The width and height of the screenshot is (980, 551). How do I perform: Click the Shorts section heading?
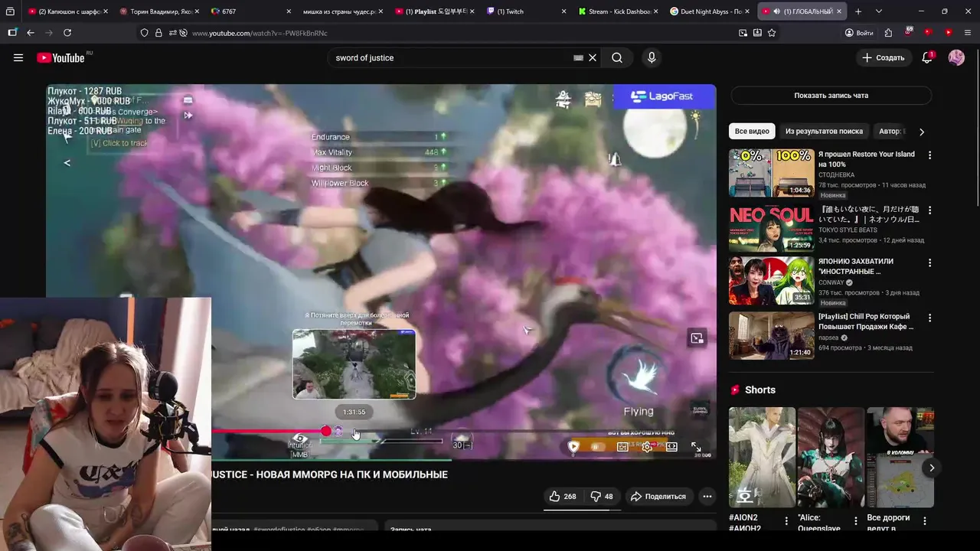[x=760, y=390]
